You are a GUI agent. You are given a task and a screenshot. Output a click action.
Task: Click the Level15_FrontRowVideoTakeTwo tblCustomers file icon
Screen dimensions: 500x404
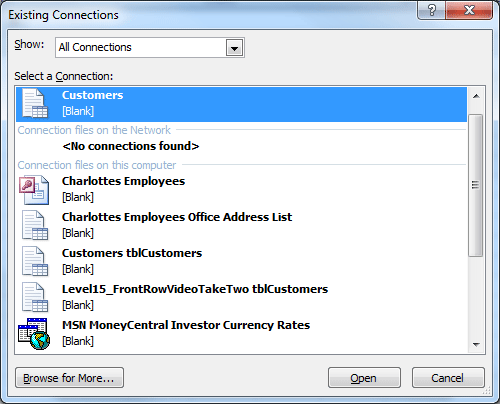[x=35, y=297]
